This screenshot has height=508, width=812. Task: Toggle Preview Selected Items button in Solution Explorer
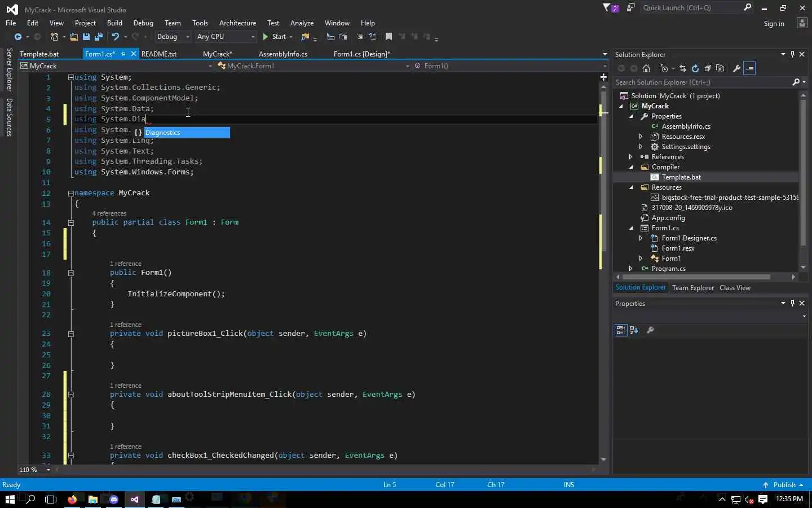[x=749, y=68]
